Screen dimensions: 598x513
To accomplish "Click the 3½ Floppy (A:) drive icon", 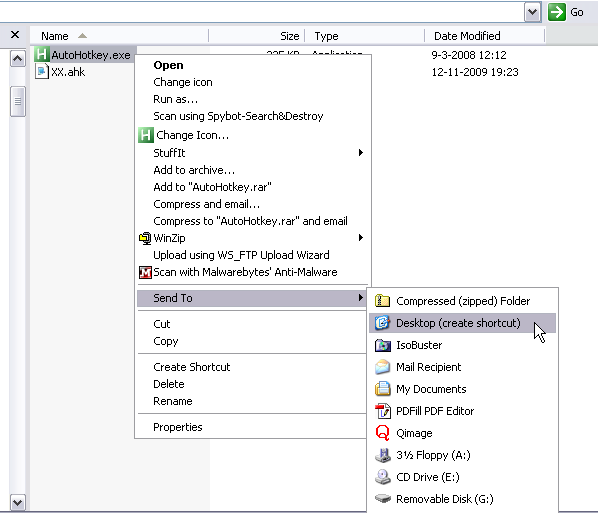I will (x=382, y=455).
